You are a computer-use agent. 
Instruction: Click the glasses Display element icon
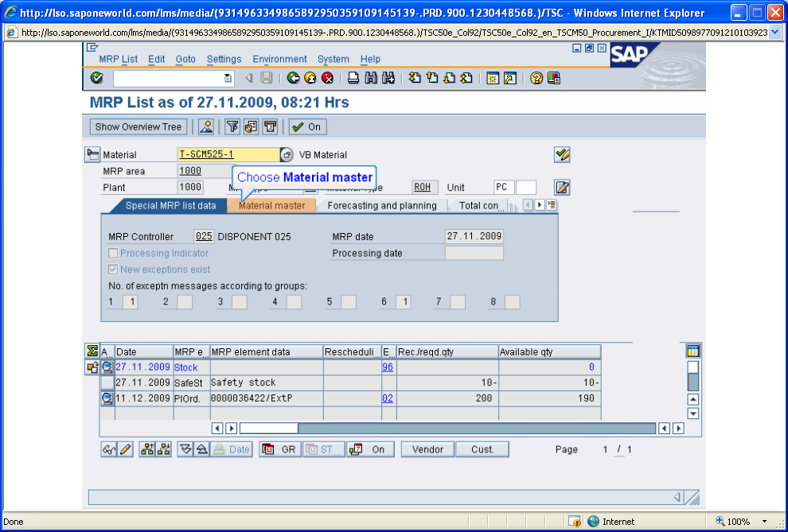[109, 449]
